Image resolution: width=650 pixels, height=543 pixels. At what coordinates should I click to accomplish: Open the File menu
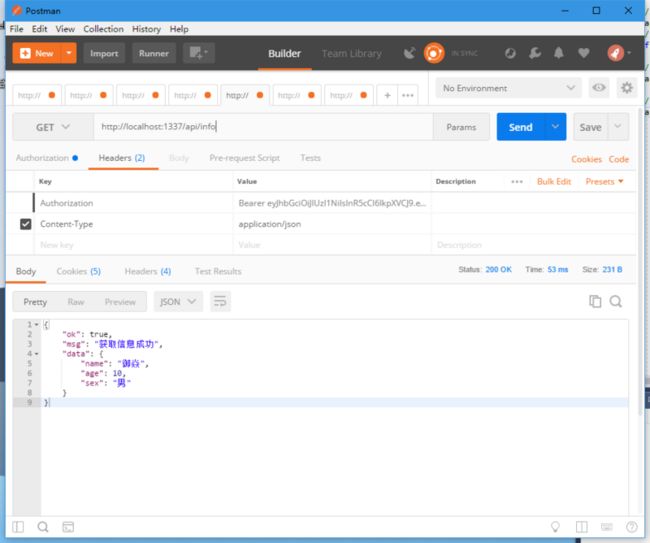[17, 29]
